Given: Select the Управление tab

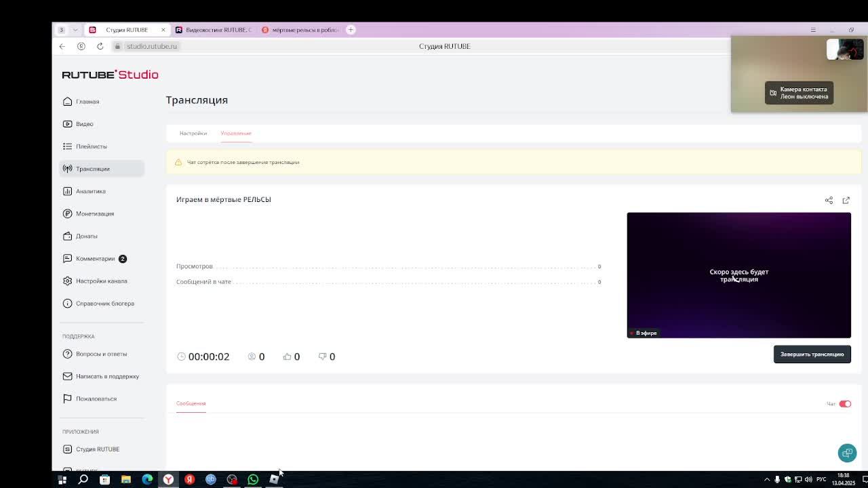Looking at the screenshot, I should point(236,134).
